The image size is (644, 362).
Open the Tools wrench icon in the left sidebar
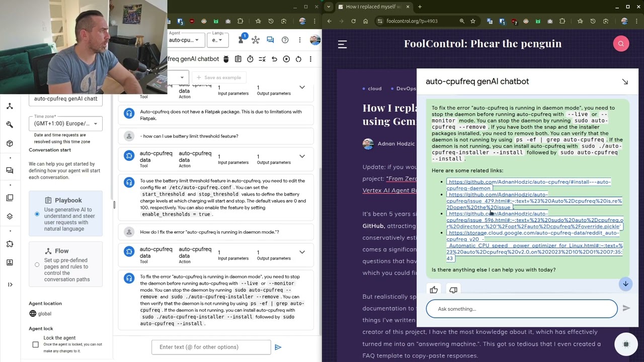[10, 125]
